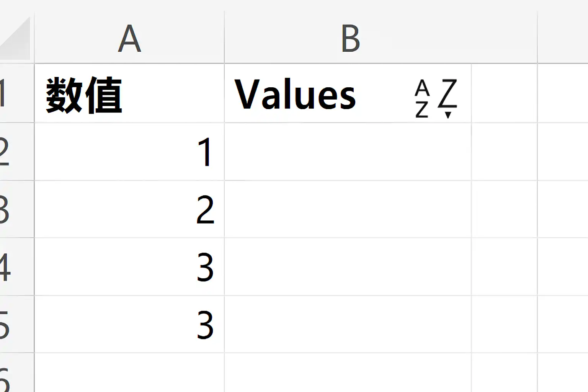Click the Values header cell
The image size is (588, 392).
coord(348,93)
